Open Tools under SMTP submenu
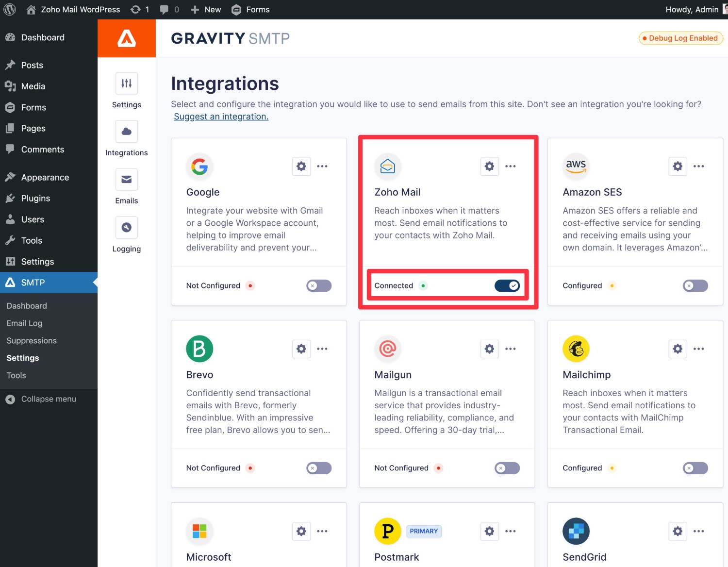The height and width of the screenshot is (567, 728). 17,376
